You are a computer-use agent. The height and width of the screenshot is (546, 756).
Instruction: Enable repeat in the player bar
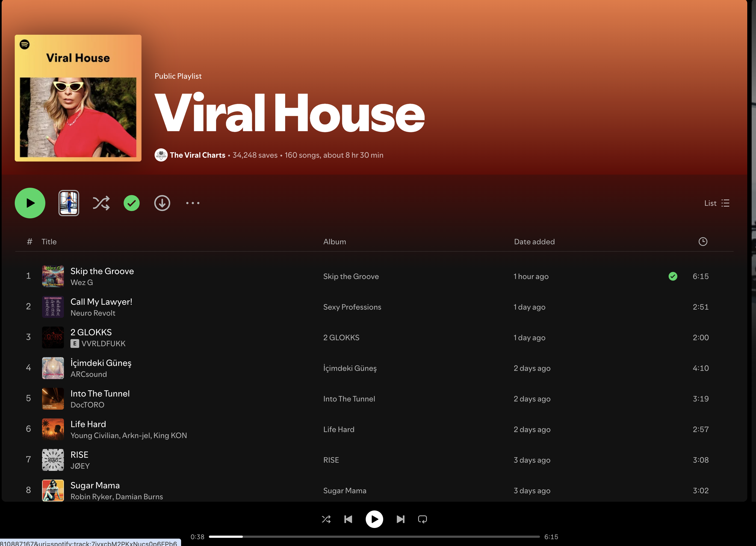pos(422,519)
